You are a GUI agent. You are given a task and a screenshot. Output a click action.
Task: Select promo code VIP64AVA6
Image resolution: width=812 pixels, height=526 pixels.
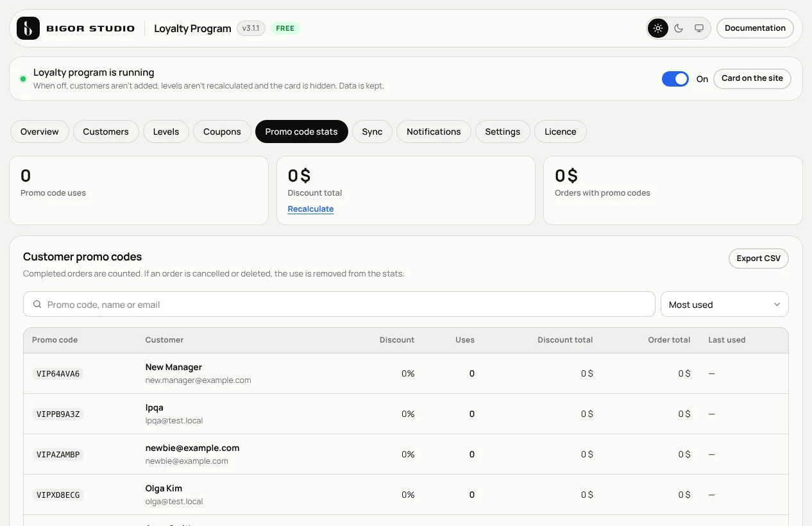tap(58, 373)
